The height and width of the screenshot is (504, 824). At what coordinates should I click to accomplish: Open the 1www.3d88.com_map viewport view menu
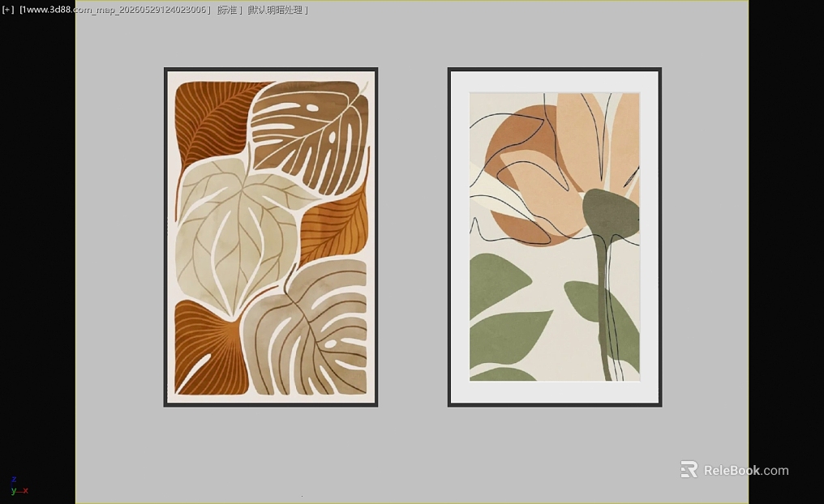[x=115, y=10]
